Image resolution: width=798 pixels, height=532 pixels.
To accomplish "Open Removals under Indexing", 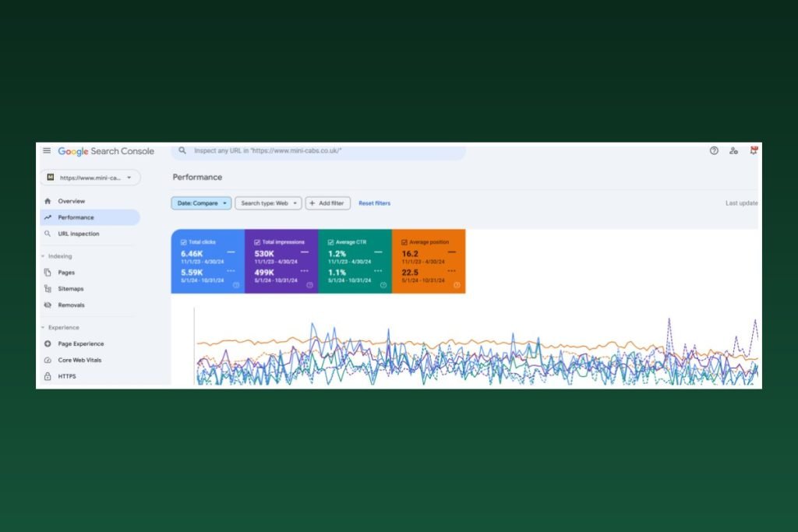I will [71, 305].
